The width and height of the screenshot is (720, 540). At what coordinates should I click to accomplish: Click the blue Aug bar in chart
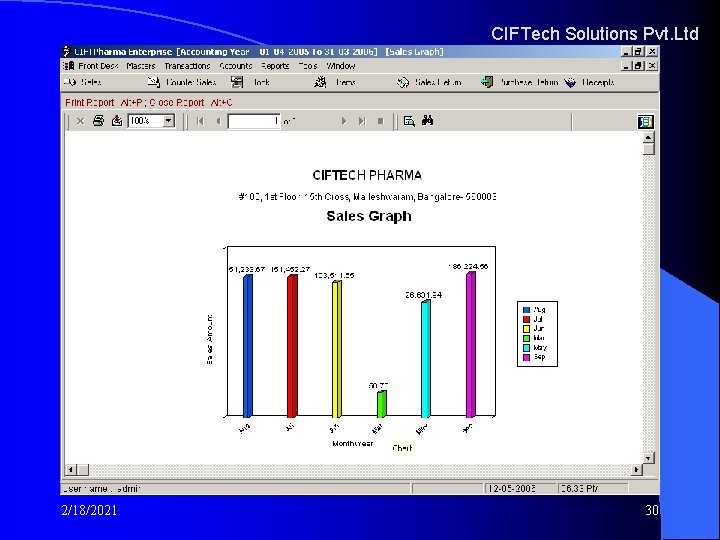tap(248, 346)
